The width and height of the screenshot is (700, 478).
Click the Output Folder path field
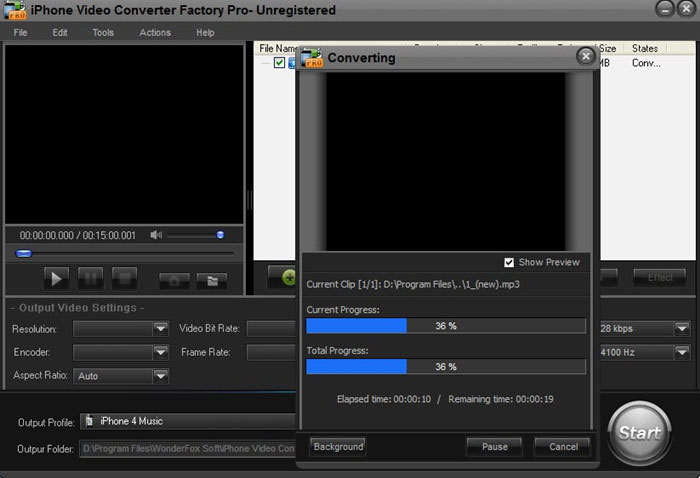coord(188,449)
